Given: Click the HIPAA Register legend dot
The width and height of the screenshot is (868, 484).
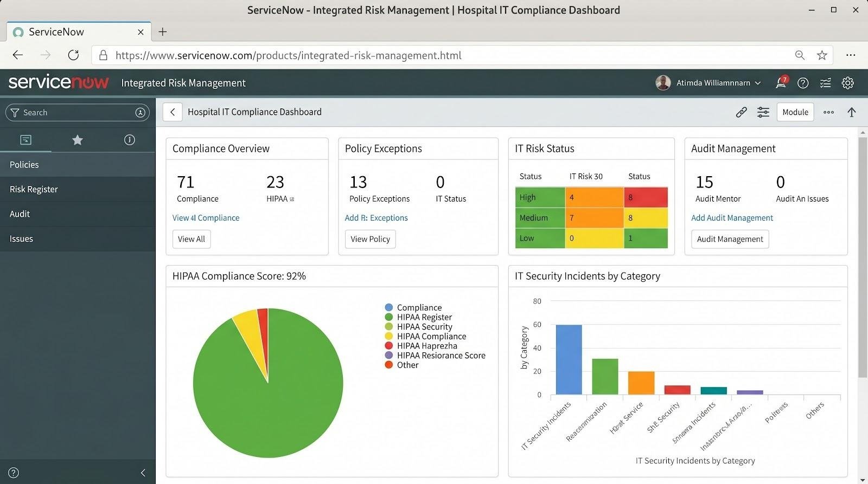Looking at the screenshot, I should tap(388, 317).
